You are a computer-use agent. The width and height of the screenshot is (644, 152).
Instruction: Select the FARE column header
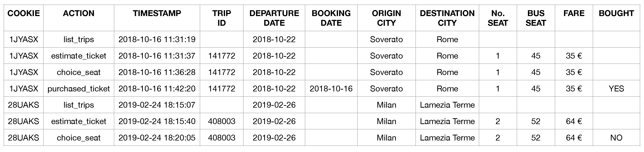coord(574,14)
